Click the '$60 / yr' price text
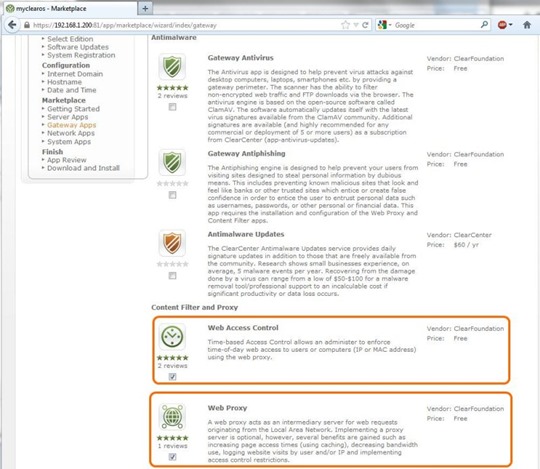 click(466, 245)
